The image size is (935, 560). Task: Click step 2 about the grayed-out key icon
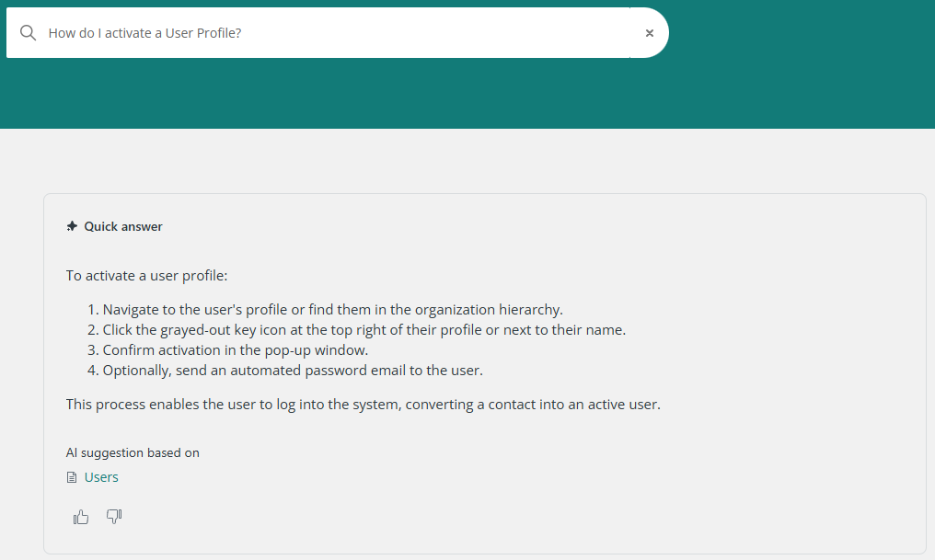point(364,330)
